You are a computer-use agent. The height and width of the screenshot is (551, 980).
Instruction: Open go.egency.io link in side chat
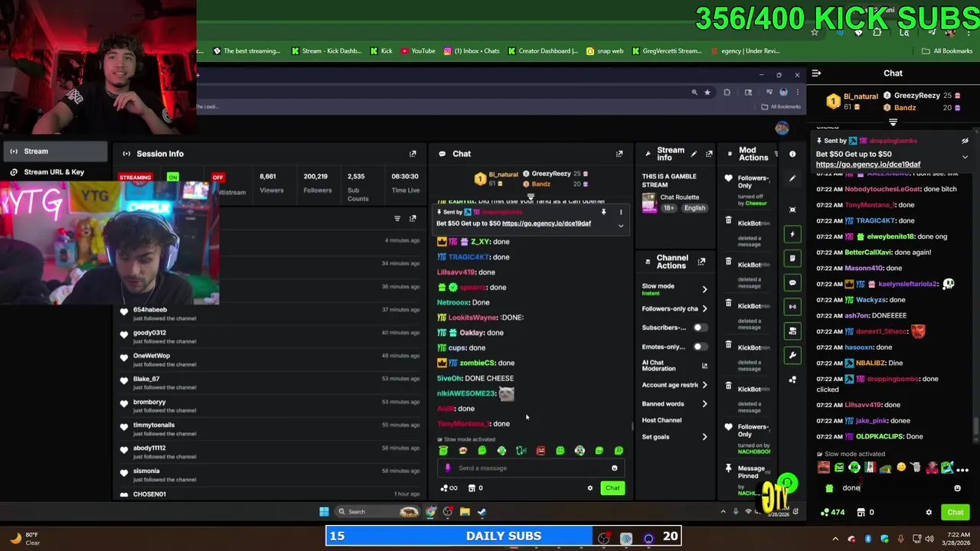(x=868, y=165)
